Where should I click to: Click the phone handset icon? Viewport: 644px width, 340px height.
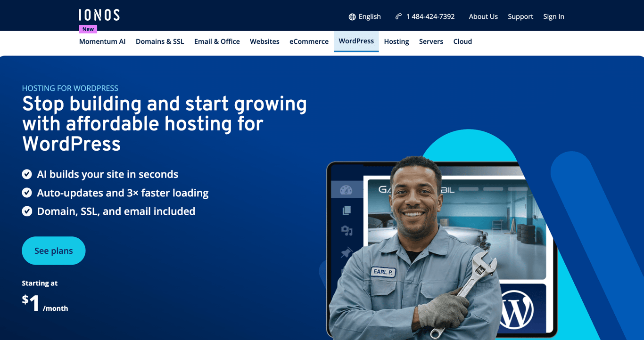(398, 16)
